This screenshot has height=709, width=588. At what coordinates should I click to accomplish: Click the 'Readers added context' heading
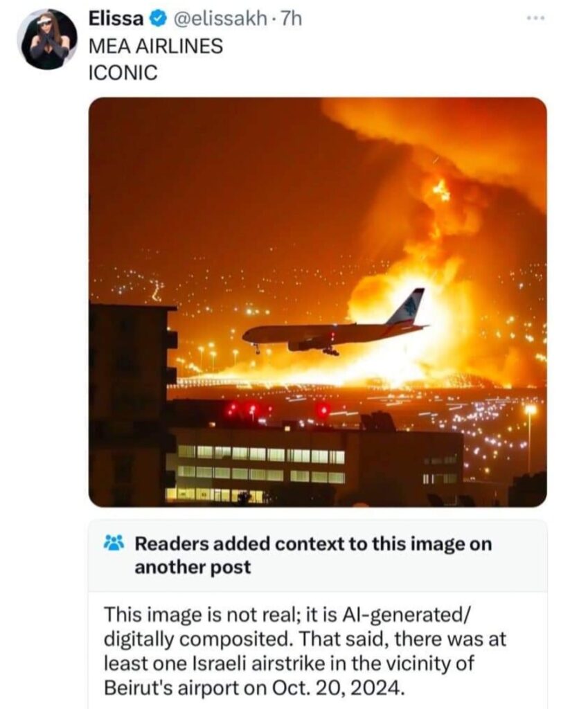coord(313,555)
